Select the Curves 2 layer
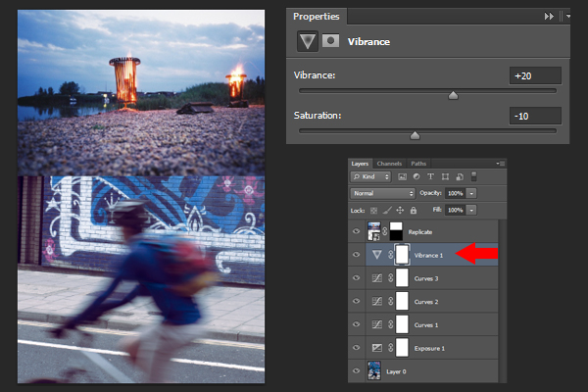The height and width of the screenshot is (392, 588). (x=423, y=301)
